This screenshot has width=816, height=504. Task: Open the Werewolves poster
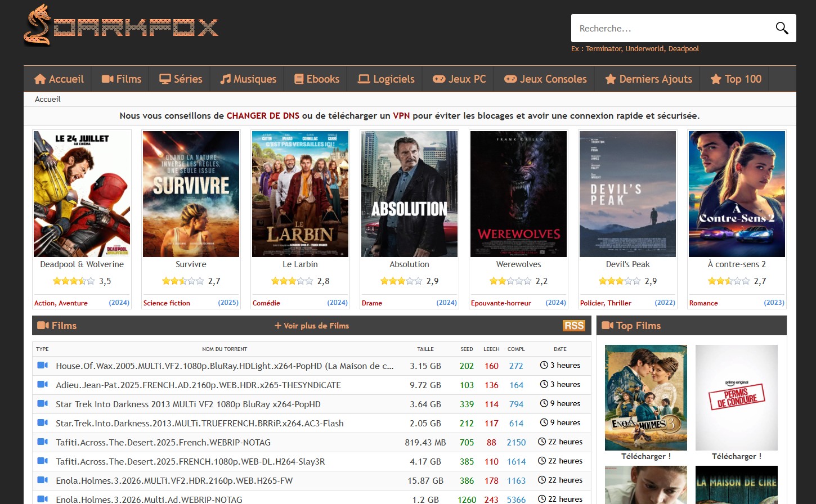(518, 194)
